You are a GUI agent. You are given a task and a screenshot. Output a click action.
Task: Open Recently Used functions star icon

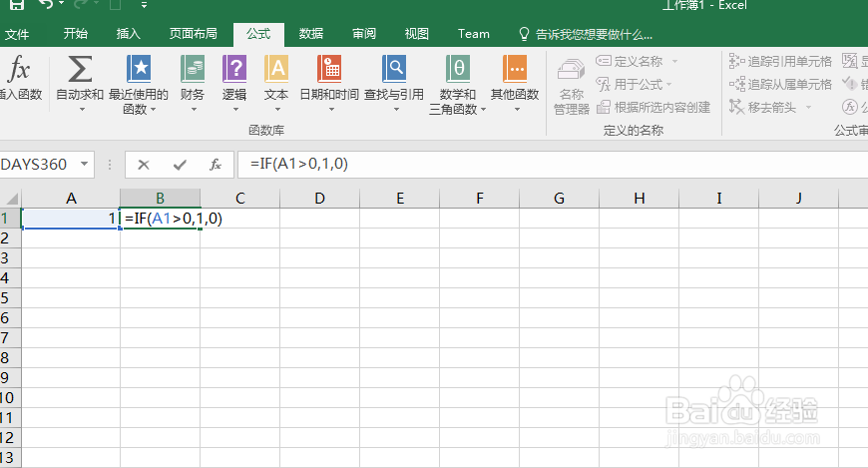click(139, 69)
